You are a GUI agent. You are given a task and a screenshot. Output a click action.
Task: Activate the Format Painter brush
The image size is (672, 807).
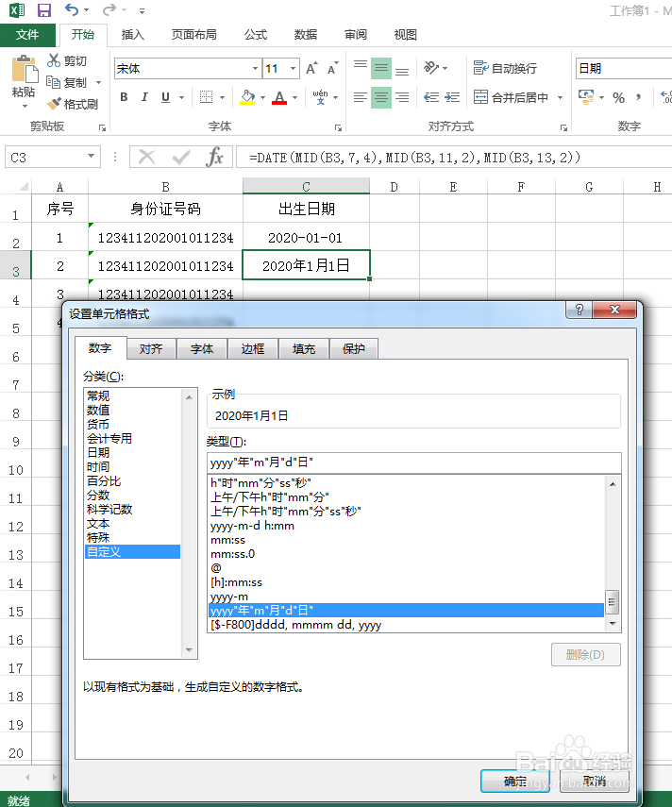[x=54, y=104]
